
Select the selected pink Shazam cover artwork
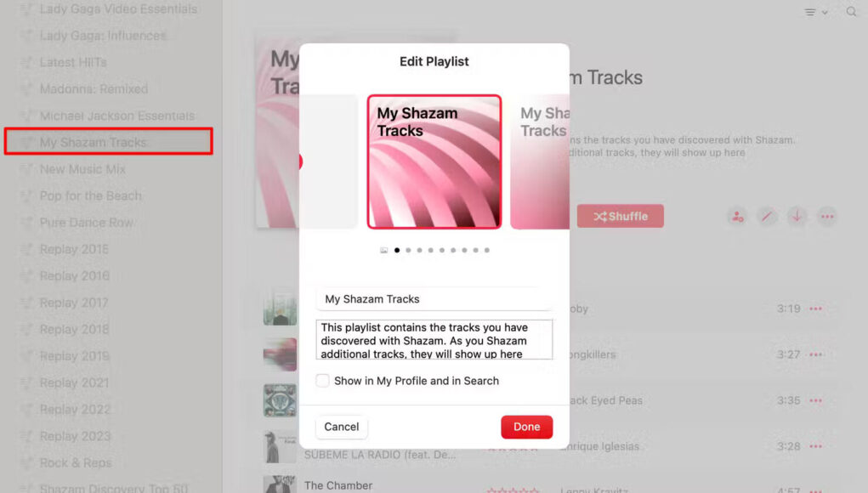coord(434,161)
